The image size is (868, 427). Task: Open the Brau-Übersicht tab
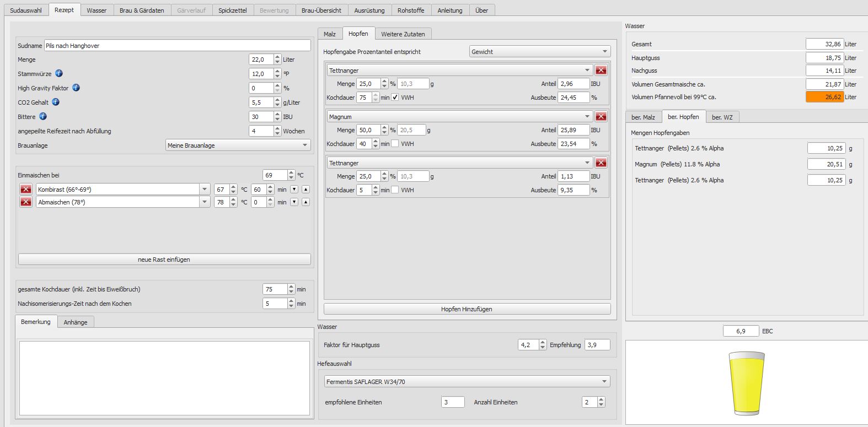[321, 10]
